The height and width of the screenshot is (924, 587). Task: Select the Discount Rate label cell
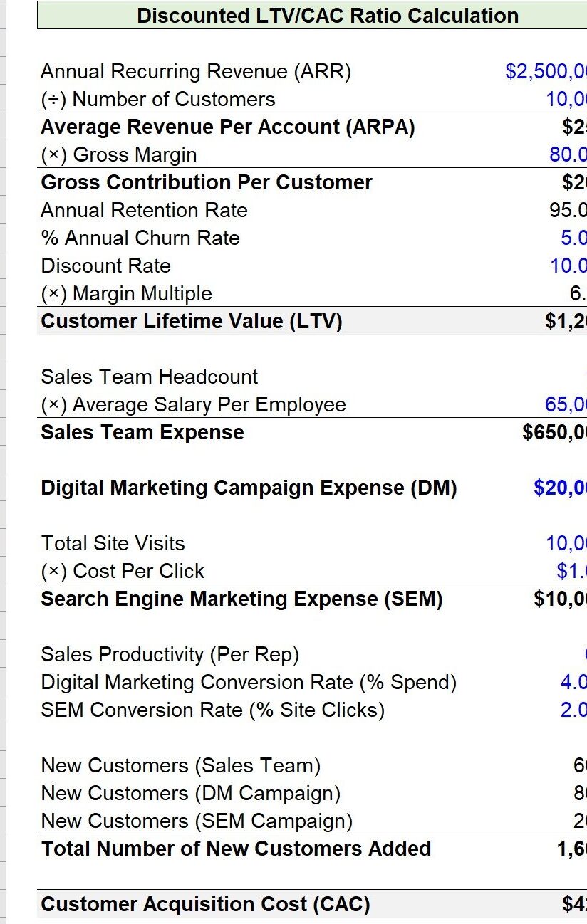pyautogui.click(x=106, y=266)
